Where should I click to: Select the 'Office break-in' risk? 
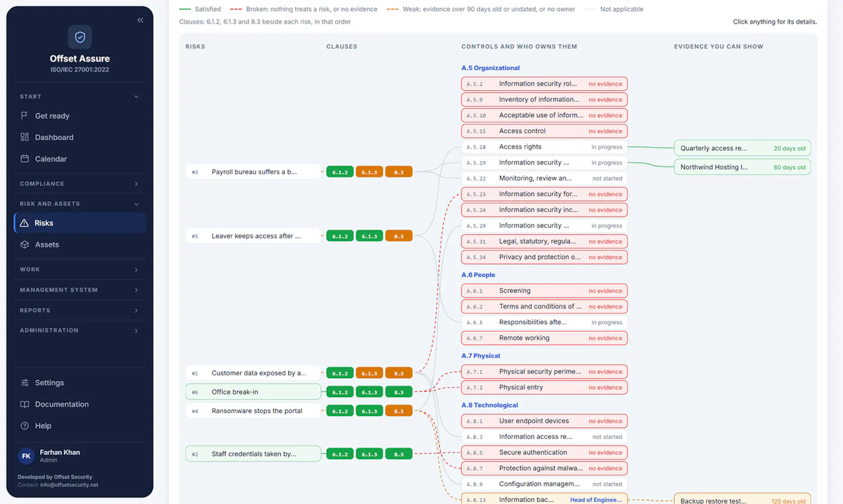click(x=253, y=392)
